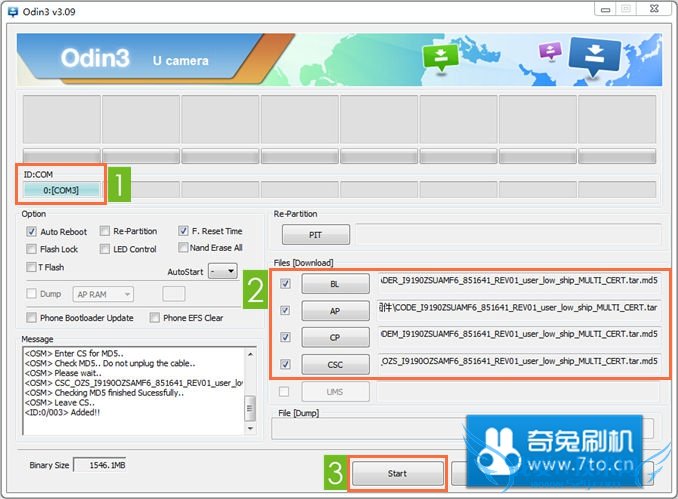The image size is (678, 499).
Task: Tick the Phone EFS Clear checkbox
Action: pyautogui.click(x=154, y=317)
